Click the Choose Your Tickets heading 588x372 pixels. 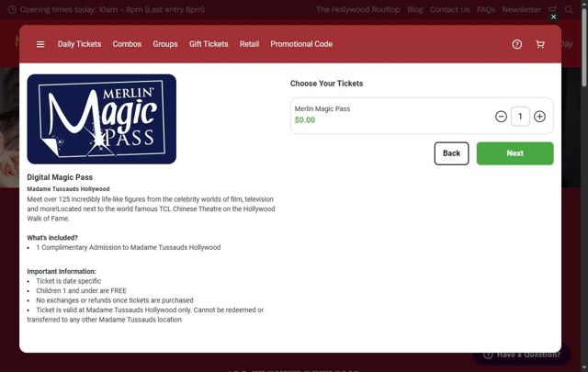326,84
